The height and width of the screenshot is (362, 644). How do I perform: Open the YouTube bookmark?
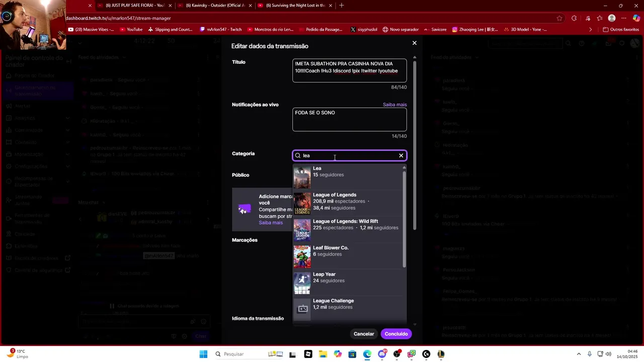131,30
